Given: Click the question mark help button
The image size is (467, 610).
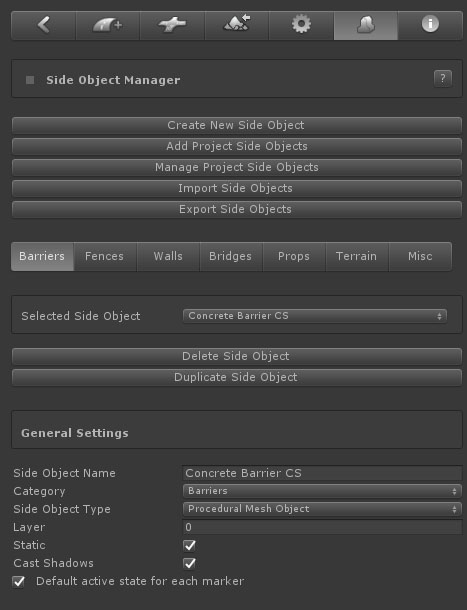Looking at the screenshot, I should click(443, 79).
